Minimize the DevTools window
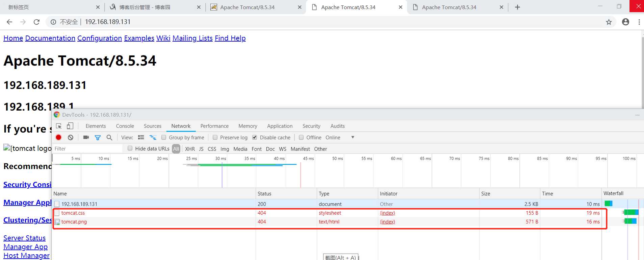Screen dimensions: 644x260 [637, 115]
